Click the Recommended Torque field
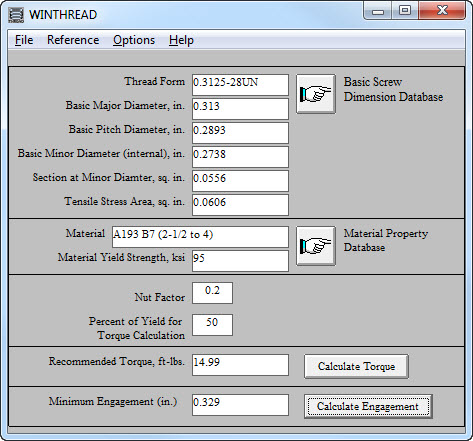 coord(240,365)
